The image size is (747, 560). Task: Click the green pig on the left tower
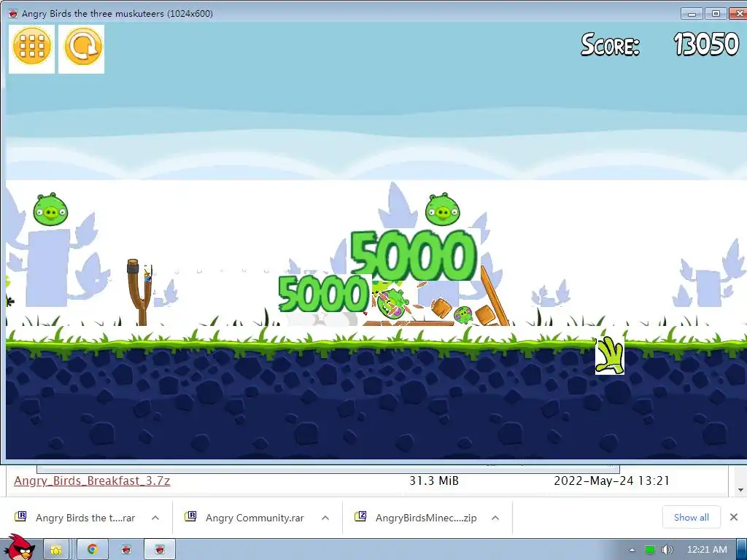pyautogui.click(x=50, y=209)
